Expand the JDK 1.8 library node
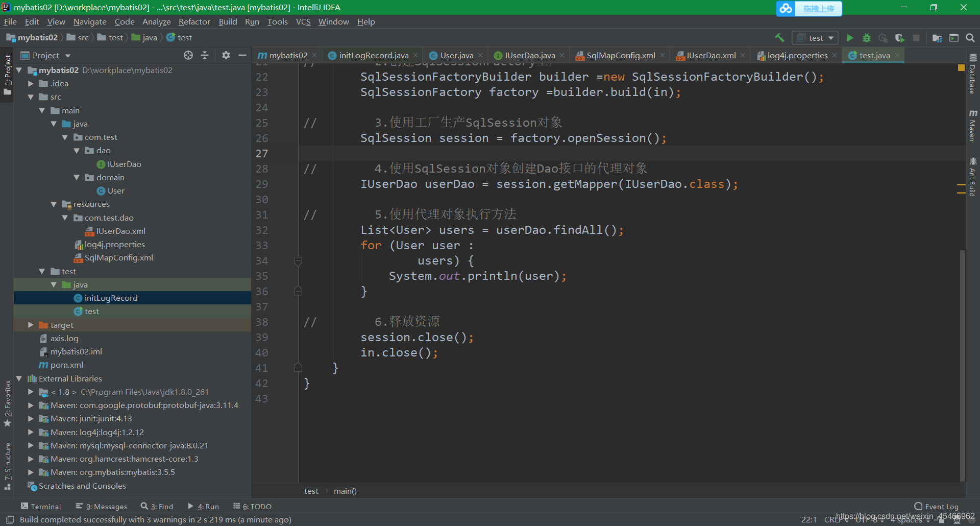The width and height of the screenshot is (980, 526). point(31,392)
